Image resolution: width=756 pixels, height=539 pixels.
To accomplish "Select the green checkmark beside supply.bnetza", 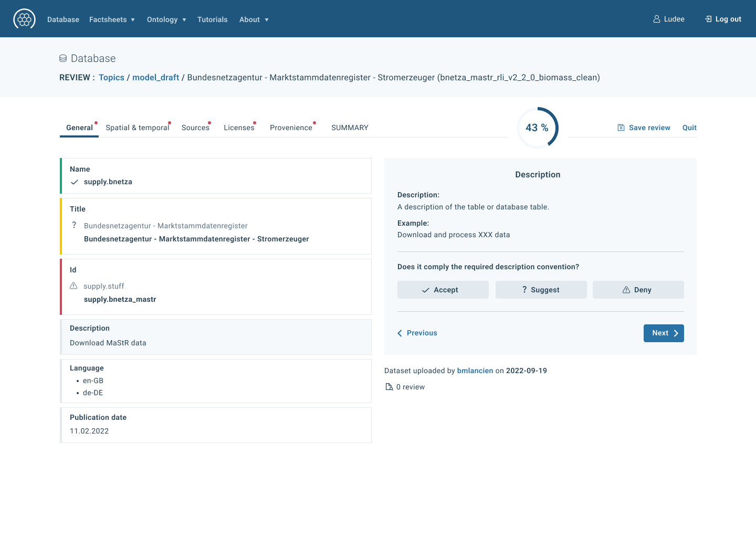I will point(75,182).
